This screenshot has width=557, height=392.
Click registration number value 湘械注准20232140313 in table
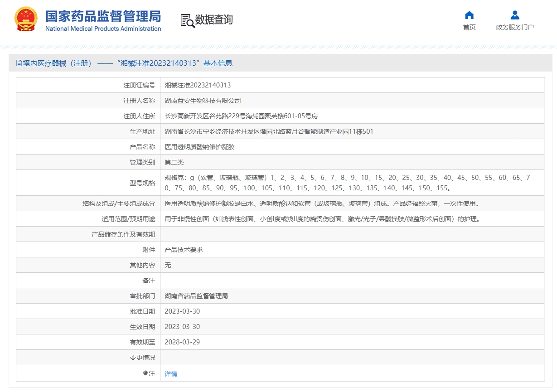(x=198, y=85)
